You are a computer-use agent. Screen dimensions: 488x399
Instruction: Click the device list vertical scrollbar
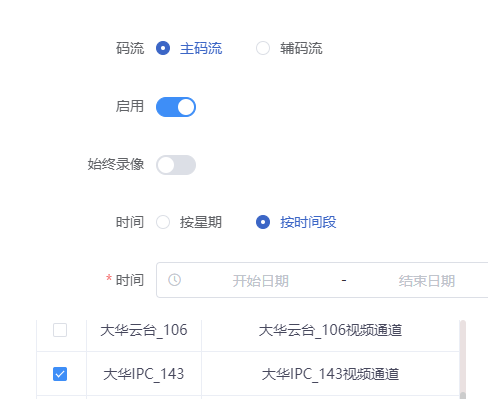pos(462,359)
